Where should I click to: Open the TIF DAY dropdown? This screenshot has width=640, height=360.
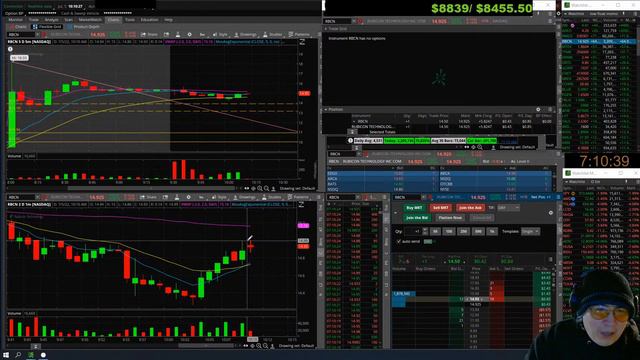pyautogui.click(x=508, y=208)
